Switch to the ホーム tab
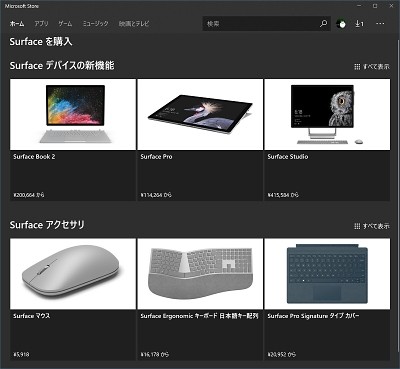Image resolution: width=400 pixels, height=369 pixels. pyautogui.click(x=17, y=24)
